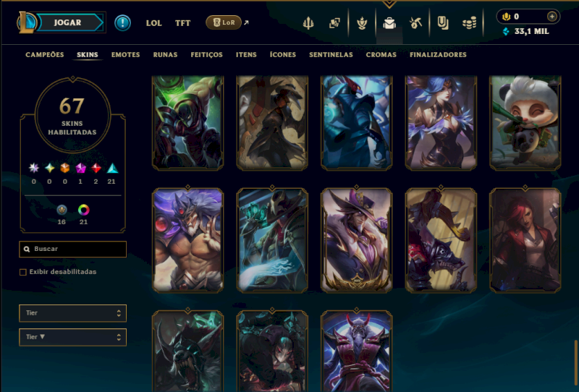579x392 pixels.
Task: Click the missions clipboard icon
Action: pos(442,23)
